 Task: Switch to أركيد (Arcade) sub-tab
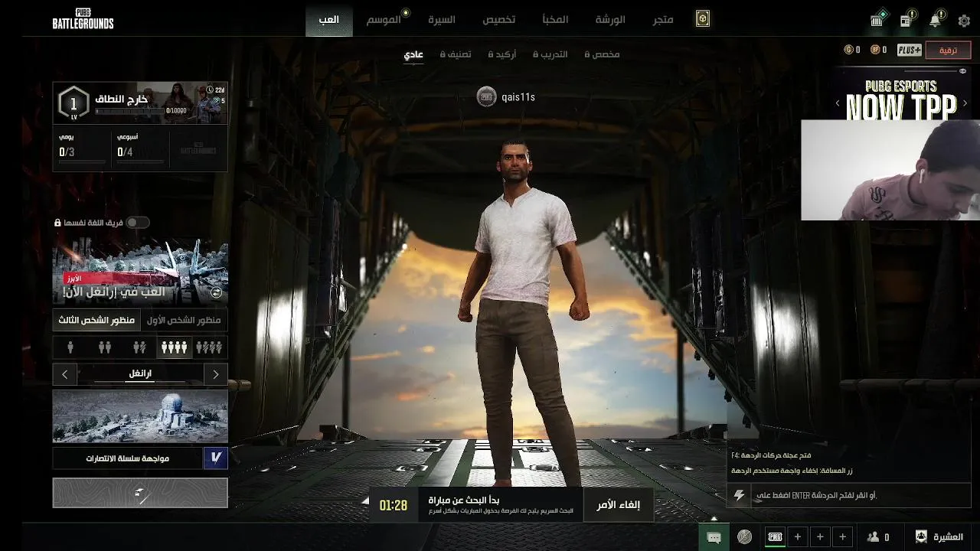click(x=502, y=54)
